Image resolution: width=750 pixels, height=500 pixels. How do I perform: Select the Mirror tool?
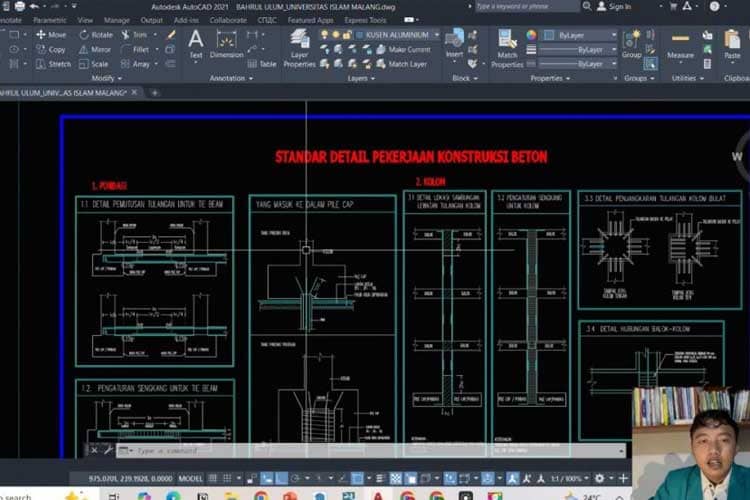pos(95,49)
